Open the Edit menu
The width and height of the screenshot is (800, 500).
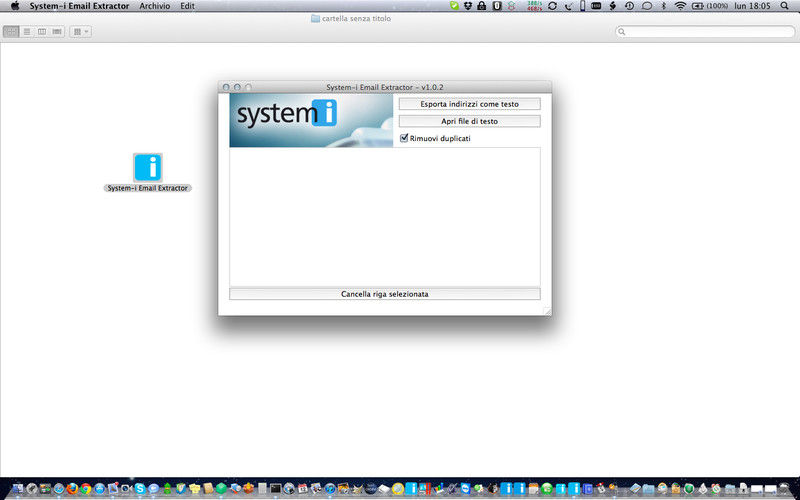tap(187, 6)
